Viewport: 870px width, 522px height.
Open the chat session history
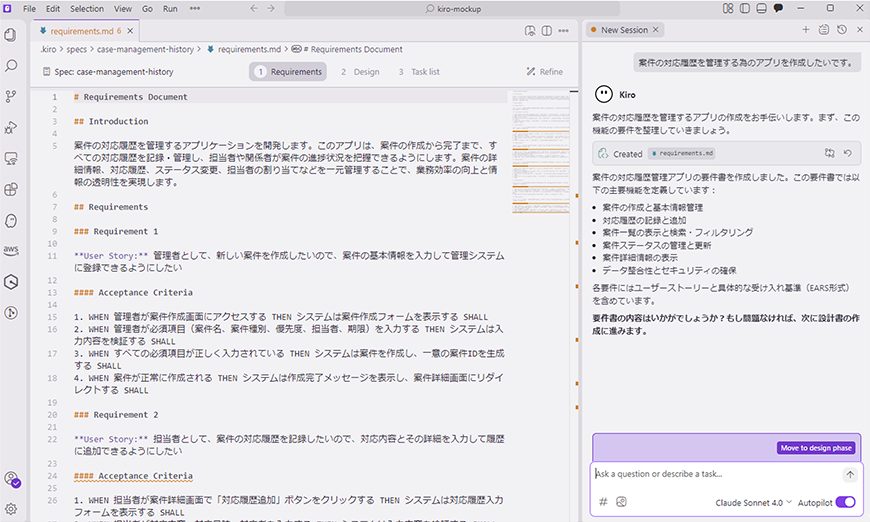pyautogui.click(x=842, y=29)
